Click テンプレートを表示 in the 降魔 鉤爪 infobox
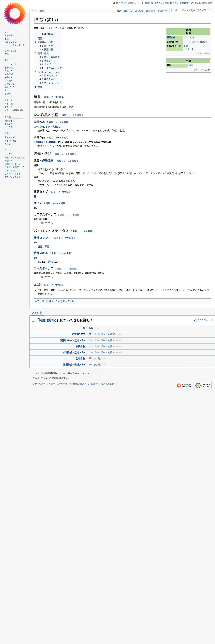 (202, 53)
